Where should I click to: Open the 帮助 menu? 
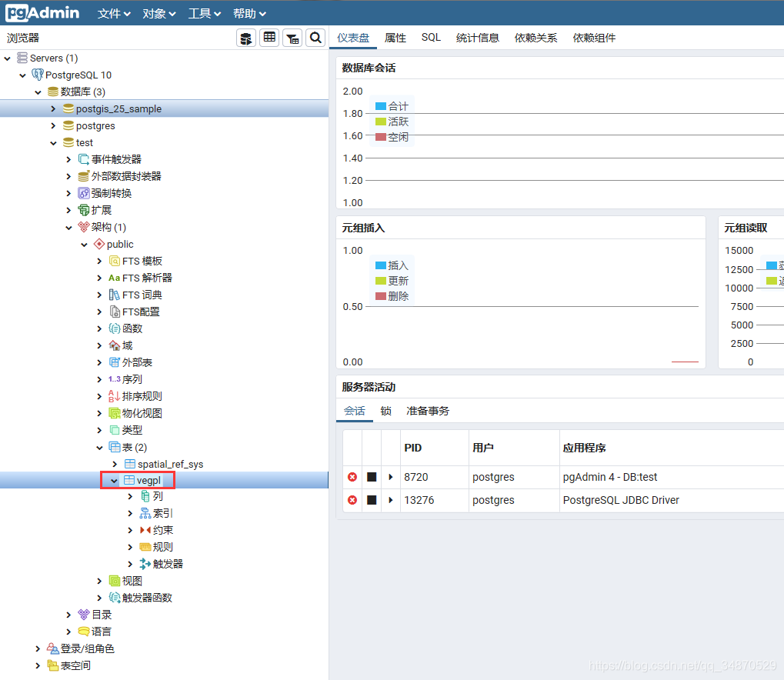click(x=249, y=14)
